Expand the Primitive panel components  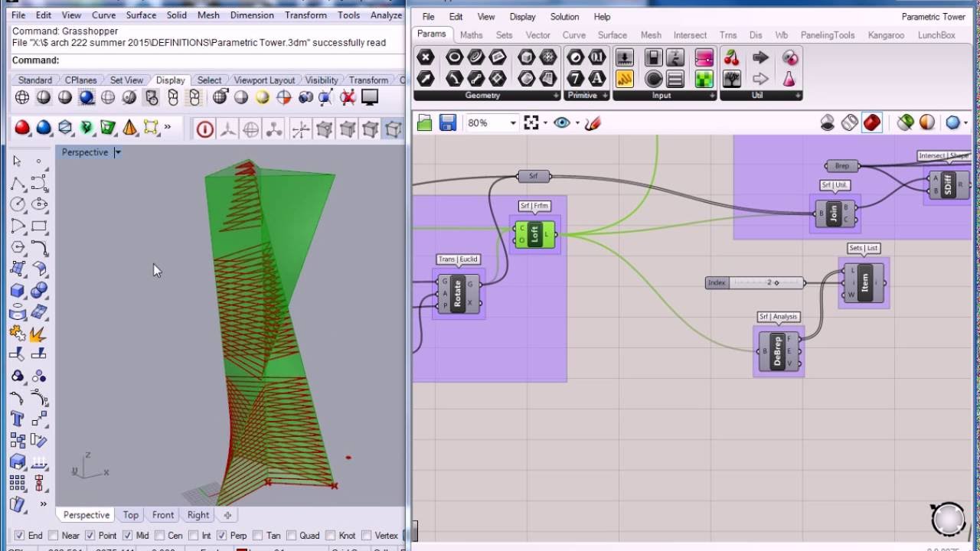coord(606,96)
